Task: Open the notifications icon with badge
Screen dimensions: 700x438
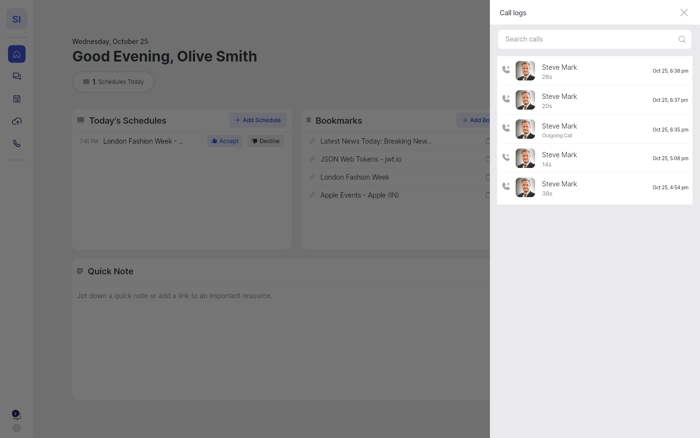Action: (x=17, y=415)
